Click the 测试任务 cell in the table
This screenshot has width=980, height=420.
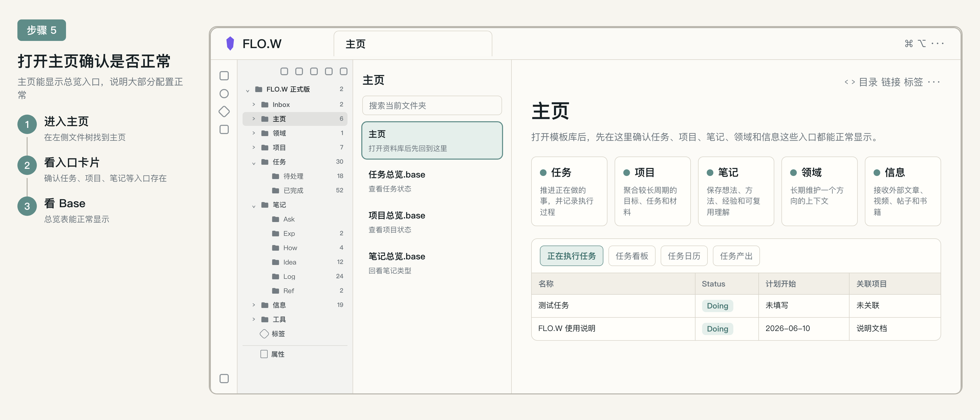click(613, 305)
